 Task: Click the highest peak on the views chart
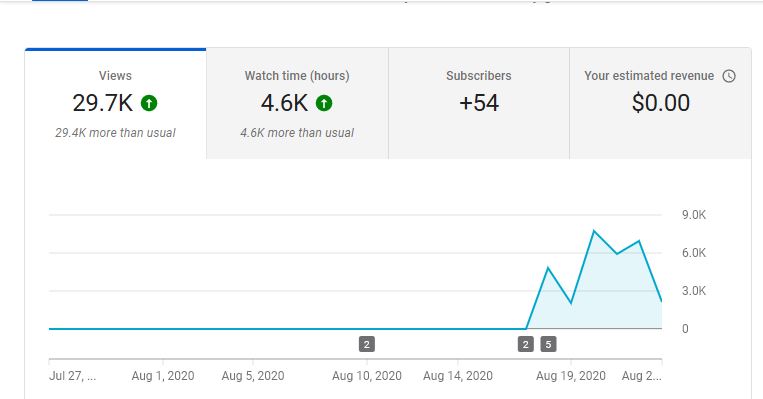coord(594,231)
